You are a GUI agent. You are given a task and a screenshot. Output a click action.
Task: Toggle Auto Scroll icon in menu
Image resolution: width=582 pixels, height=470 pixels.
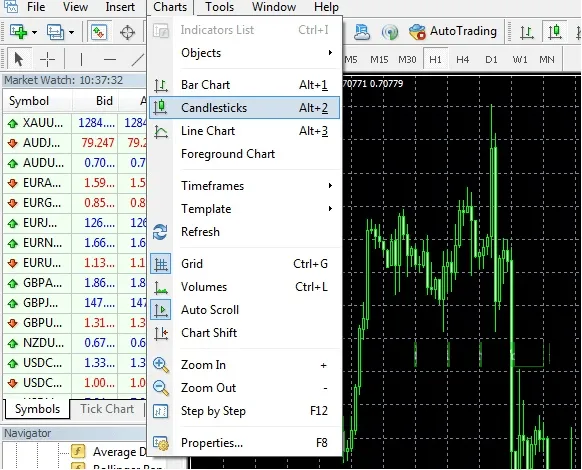click(161, 310)
